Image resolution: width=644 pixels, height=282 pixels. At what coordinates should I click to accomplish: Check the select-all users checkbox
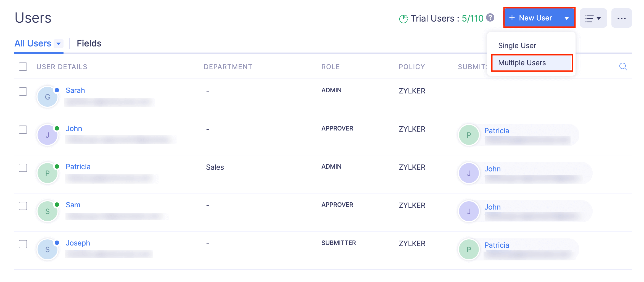click(23, 67)
